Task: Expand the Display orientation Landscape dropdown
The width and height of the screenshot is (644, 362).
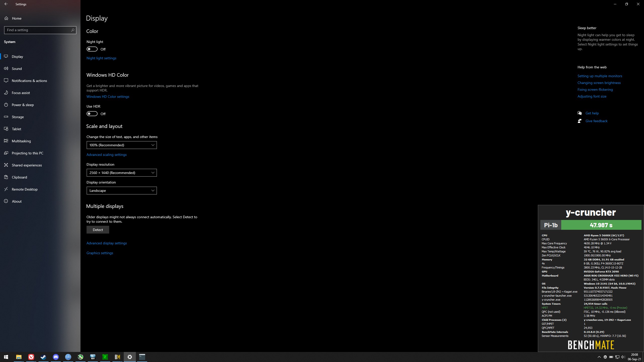Action: tap(122, 191)
